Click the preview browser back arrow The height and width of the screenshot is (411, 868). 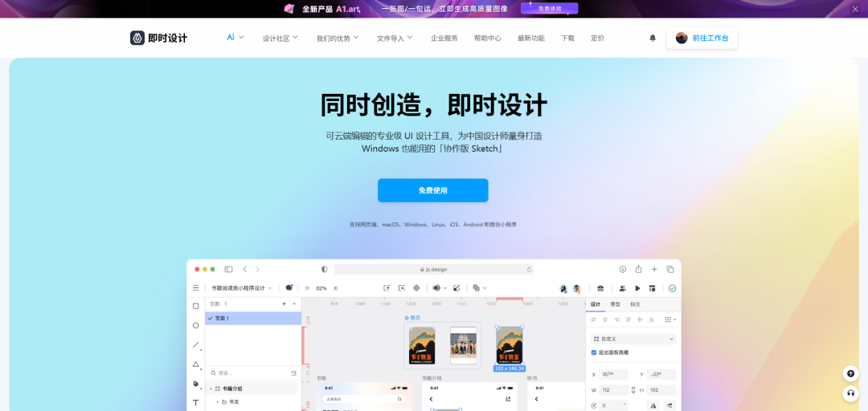pyautogui.click(x=244, y=270)
